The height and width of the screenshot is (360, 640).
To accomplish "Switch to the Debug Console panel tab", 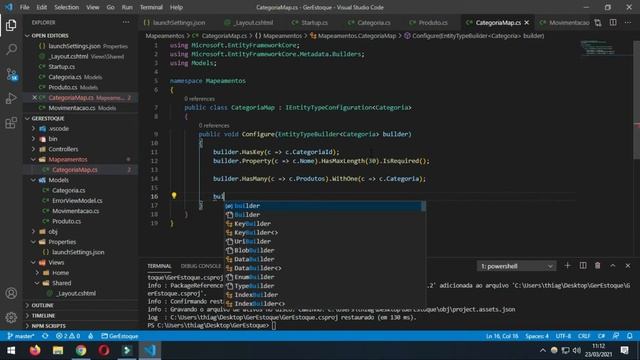I will coord(200,266).
